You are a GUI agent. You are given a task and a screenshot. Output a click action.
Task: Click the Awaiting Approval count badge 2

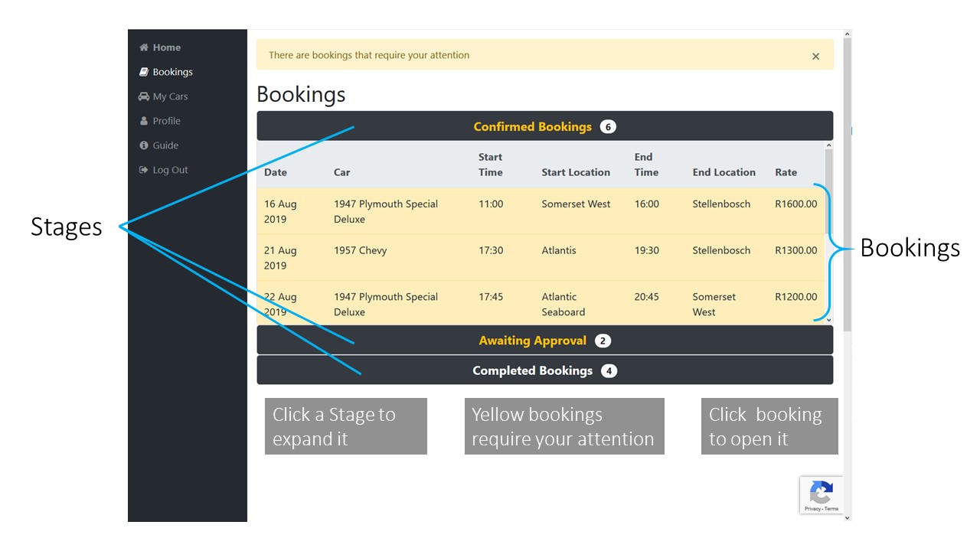(x=603, y=341)
